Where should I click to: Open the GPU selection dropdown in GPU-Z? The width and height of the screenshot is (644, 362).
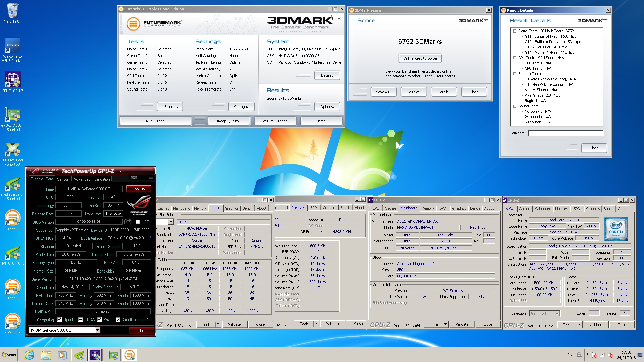97,330
